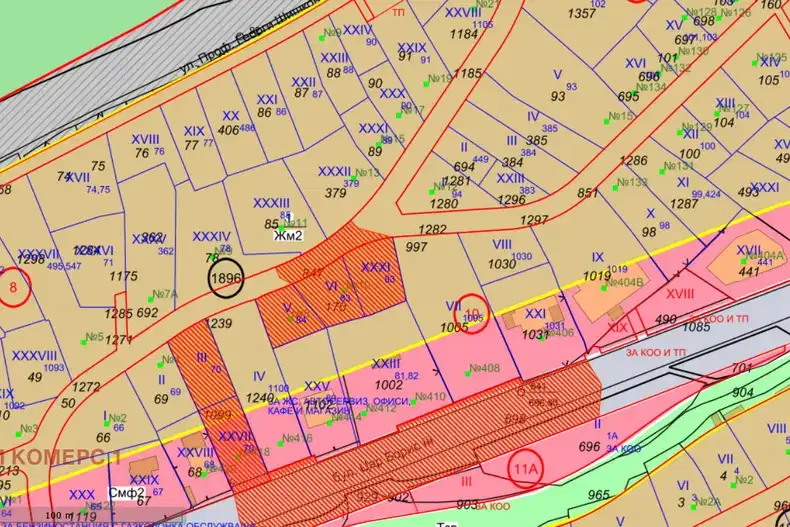Click parcel label XXXIV
This screenshot has width=790, height=527.
tap(212, 236)
